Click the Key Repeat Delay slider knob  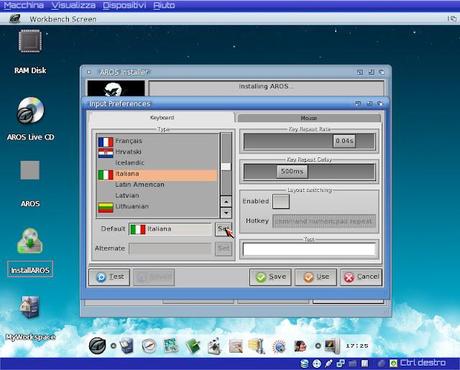click(292, 172)
